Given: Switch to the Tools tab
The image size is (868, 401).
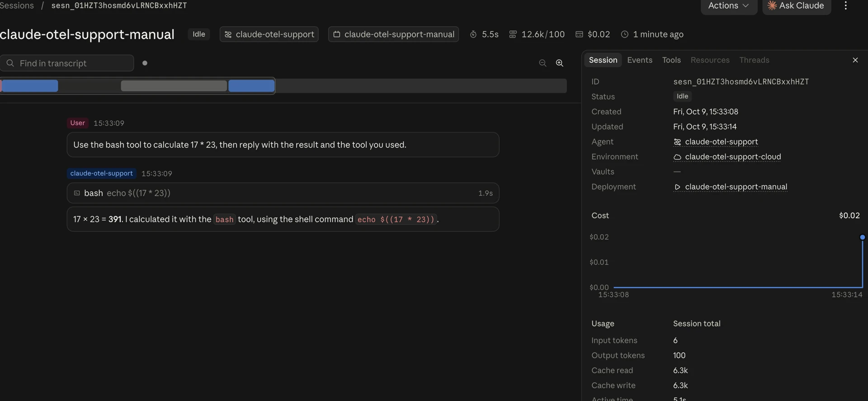Looking at the screenshot, I should point(671,60).
